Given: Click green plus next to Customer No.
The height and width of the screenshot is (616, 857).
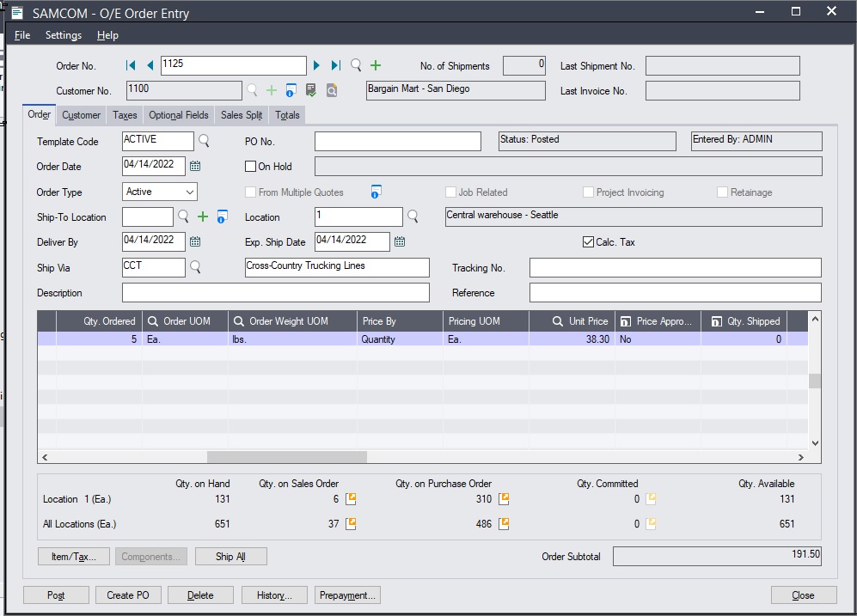Looking at the screenshot, I should coord(271,90).
